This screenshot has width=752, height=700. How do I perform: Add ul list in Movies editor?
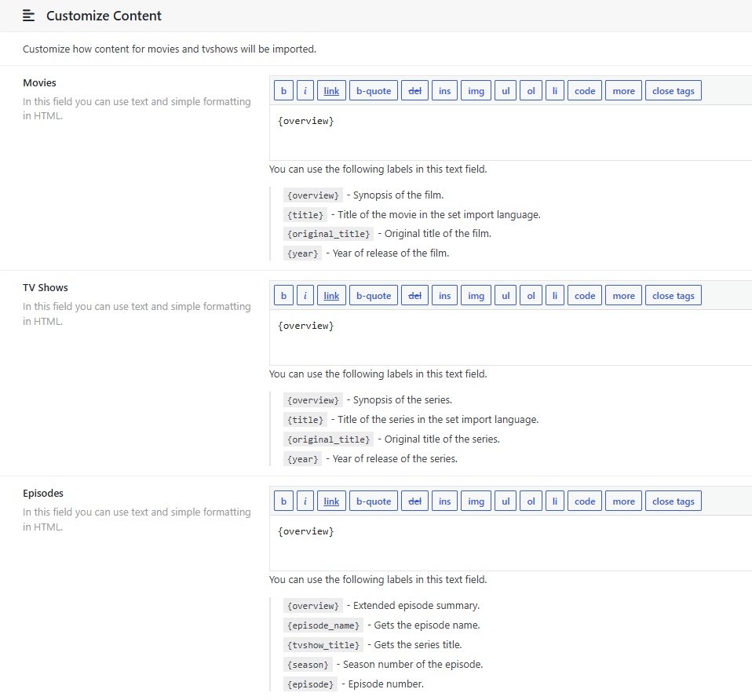point(506,90)
